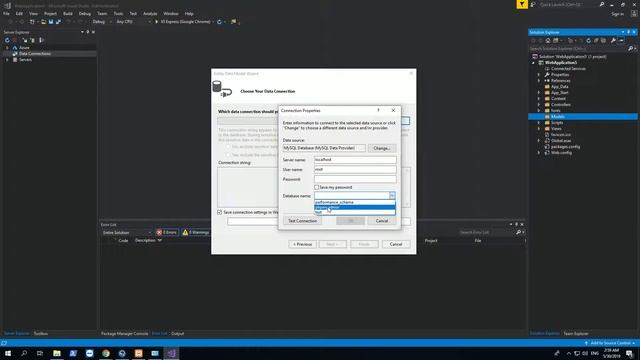
Task: Switch to the Package Manager Console tab
Action: [124, 333]
